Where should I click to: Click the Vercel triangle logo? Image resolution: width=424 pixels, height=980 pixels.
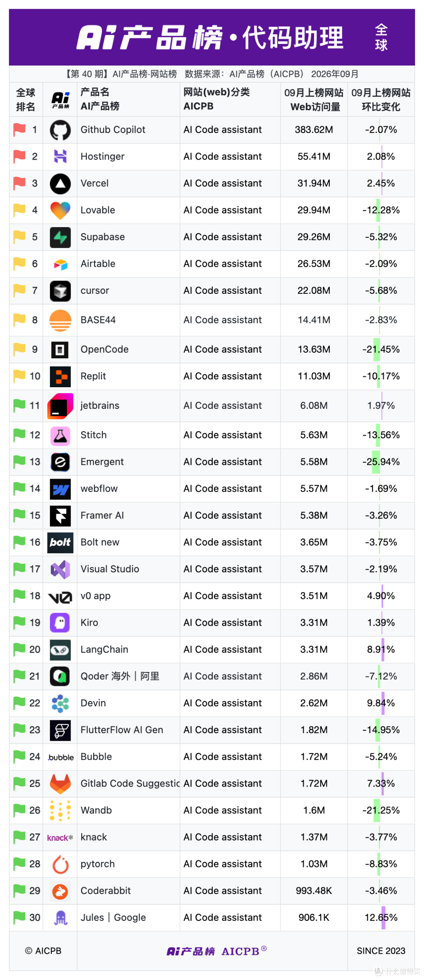click(60, 184)
